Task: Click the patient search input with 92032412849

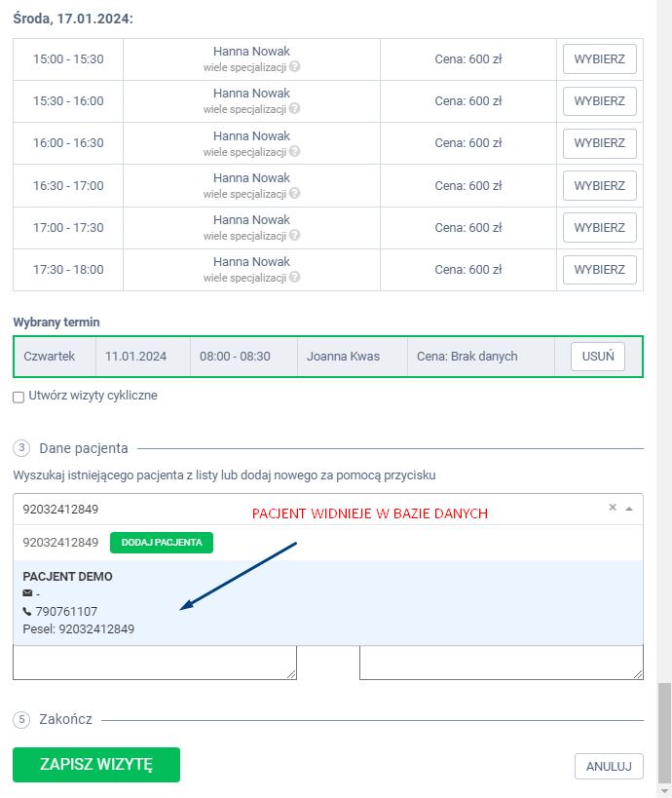Action: point(292,509)
